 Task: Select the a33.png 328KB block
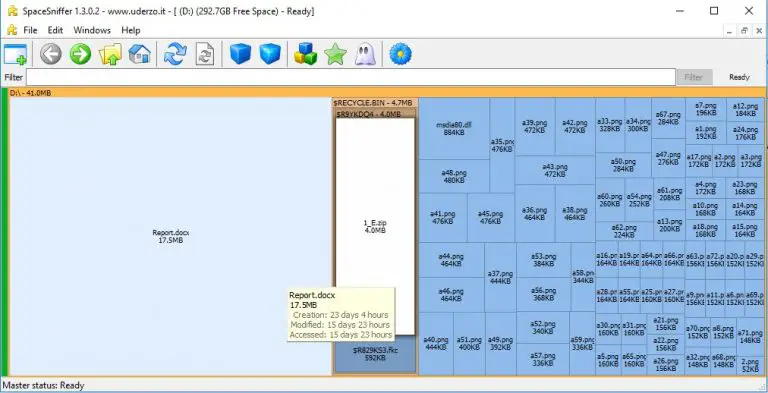tap(610, 125)
